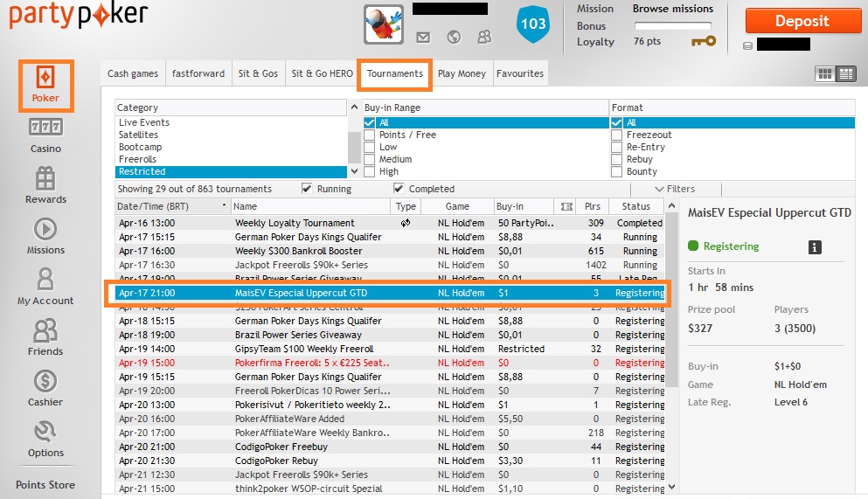Open the Options wrench icon

tap(45, 432)
